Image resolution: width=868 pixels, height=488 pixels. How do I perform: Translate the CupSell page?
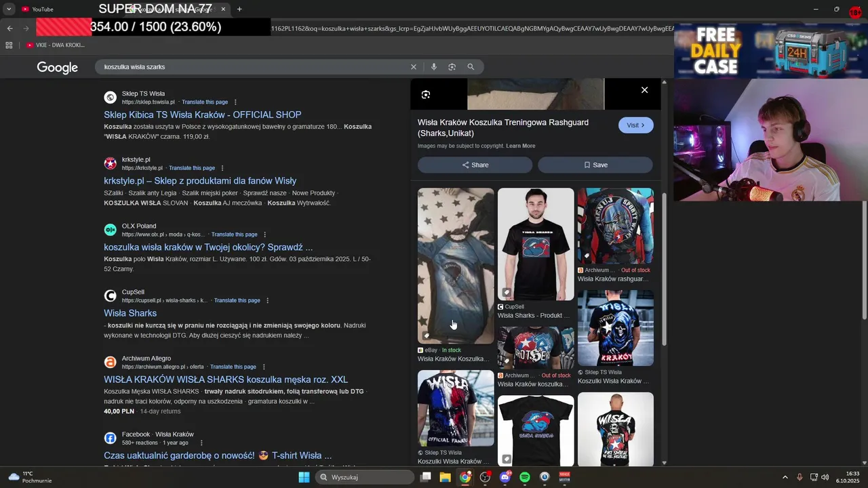click(237, 300)
